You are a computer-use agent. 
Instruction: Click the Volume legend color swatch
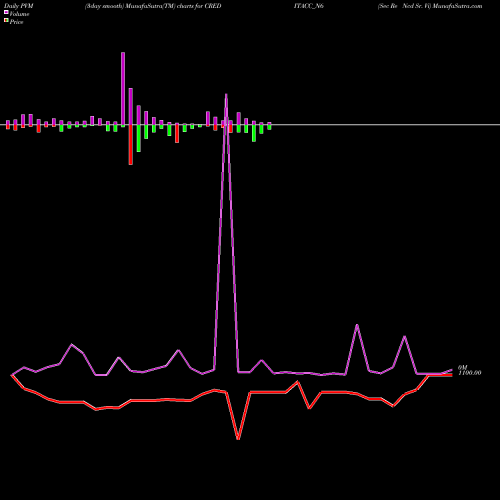coord(6,12)
